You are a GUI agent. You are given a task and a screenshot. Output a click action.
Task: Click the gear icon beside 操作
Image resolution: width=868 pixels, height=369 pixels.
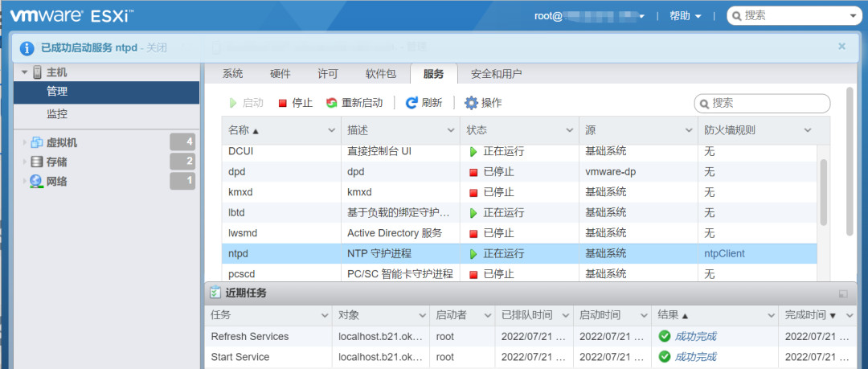[471, 103]
